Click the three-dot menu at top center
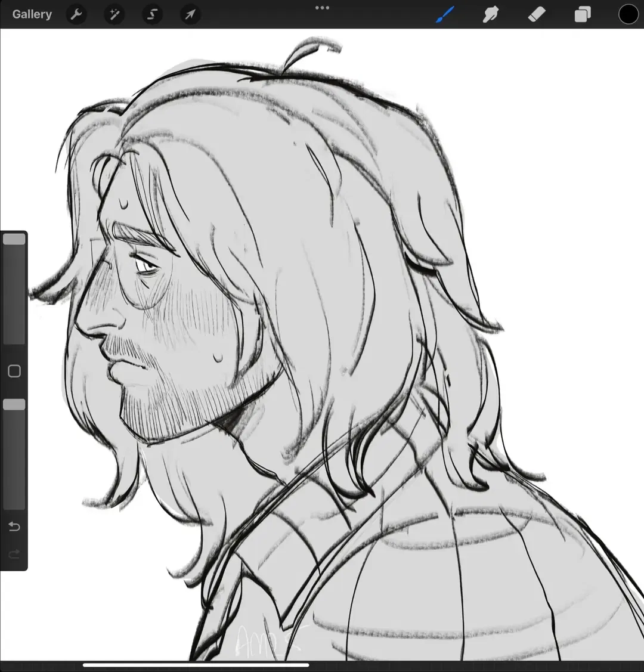The width and height of the screenshot is (644, 672). click(x=322, y=8)
